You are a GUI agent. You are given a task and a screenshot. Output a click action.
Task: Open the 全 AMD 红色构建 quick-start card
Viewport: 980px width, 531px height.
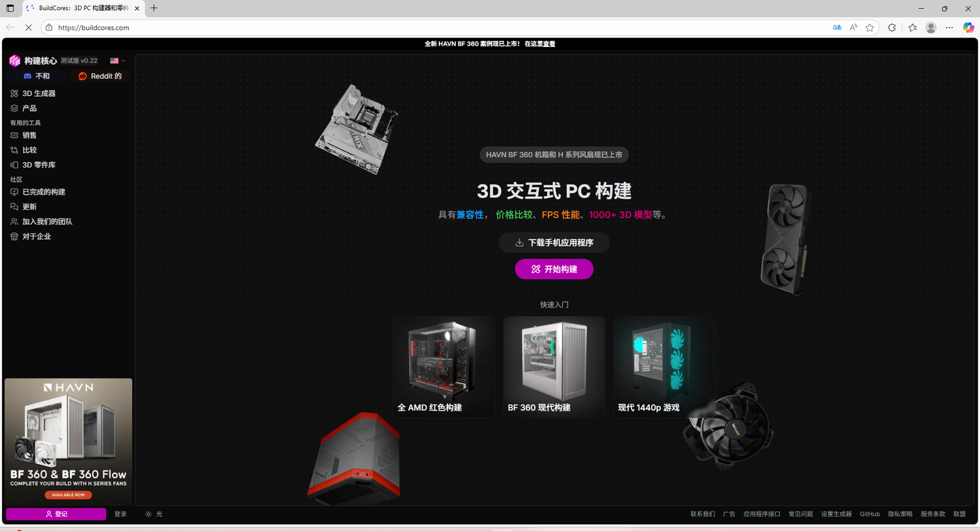tap(444, 367)
